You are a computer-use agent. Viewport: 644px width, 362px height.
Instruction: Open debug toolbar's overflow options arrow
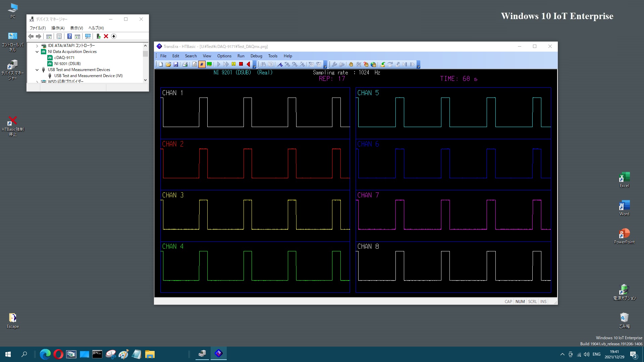coord(418,65)
